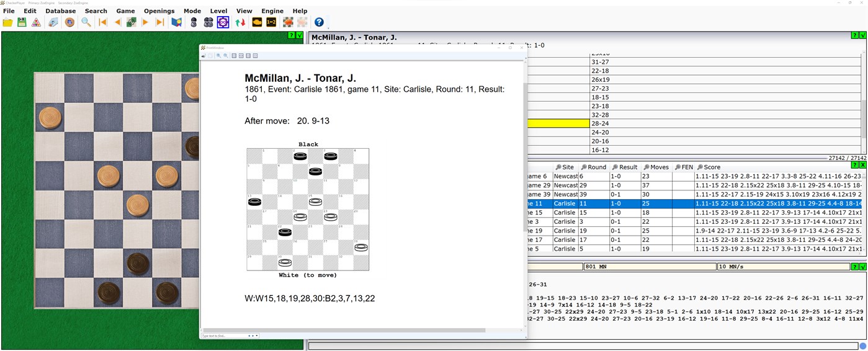Click the blue circle at bottom right corner
The image size is (868, 351).
click(862, 345)
